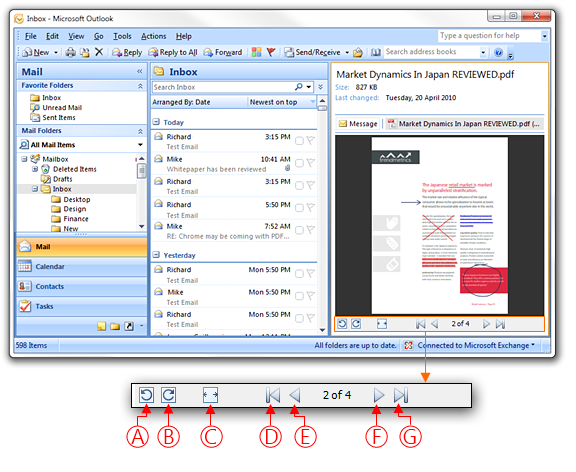Jump to last page in preview pane
Image resolution: width=576 pixels, height=472 pixels.
tap(501, 324)
